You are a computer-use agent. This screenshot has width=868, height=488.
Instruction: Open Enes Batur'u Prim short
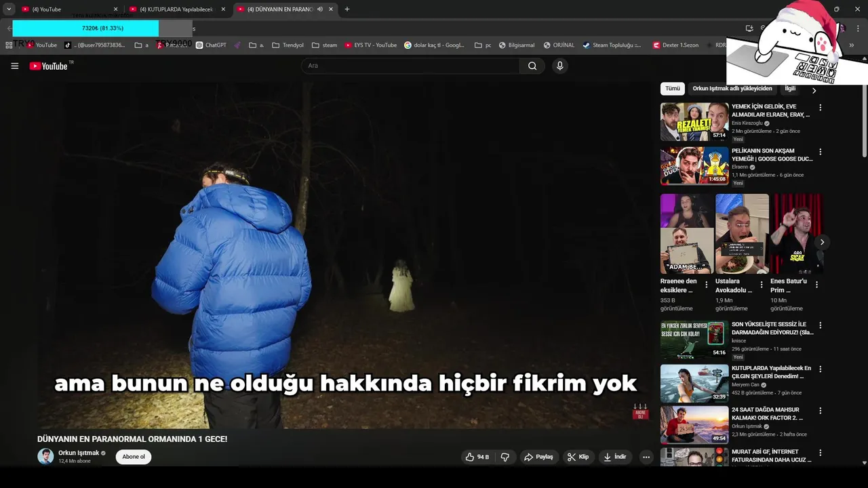click(797, 234)
